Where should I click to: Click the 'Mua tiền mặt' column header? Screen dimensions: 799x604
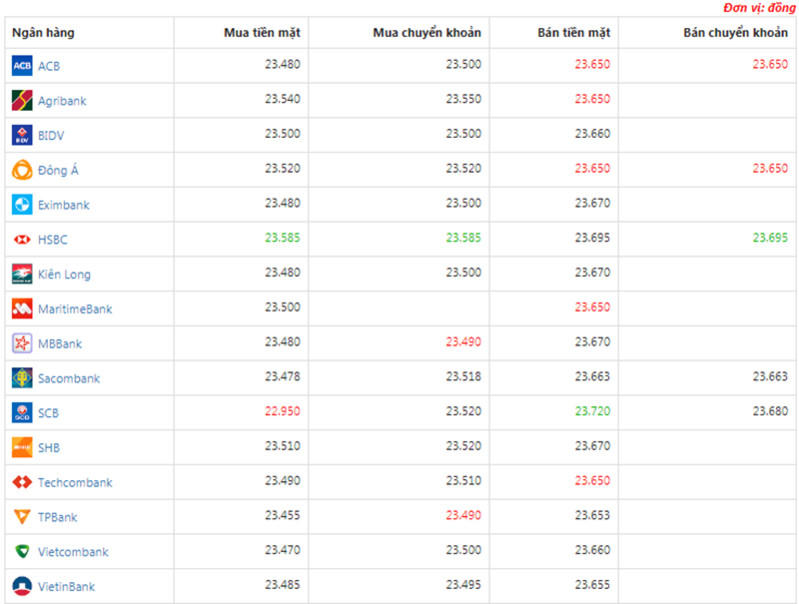pos(262,33)
